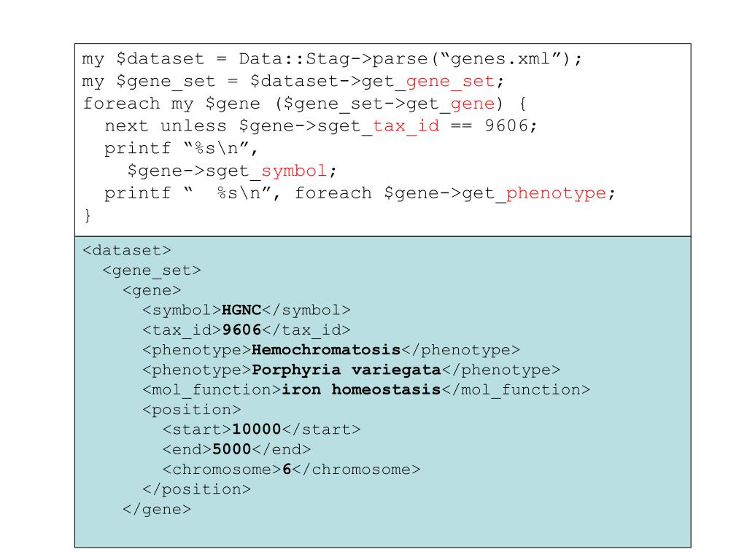Select chromosome value 6
747x560 pixels.
[287, 470]
